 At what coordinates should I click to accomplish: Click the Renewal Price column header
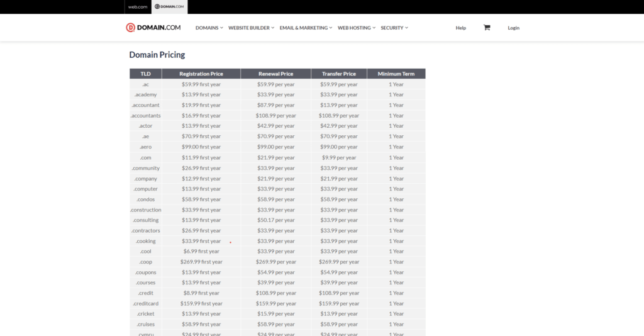tap(276, 74)
